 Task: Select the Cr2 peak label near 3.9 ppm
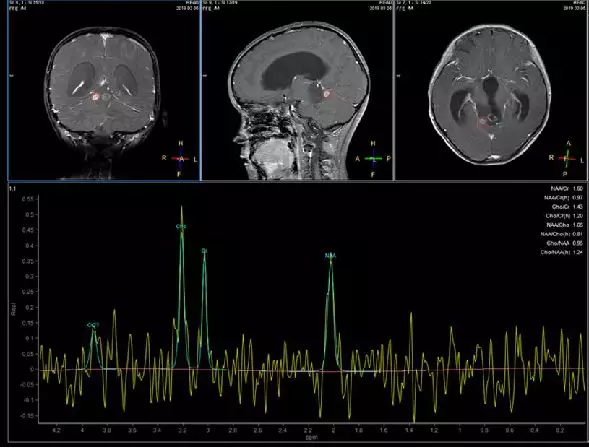(x=92, y=325)
